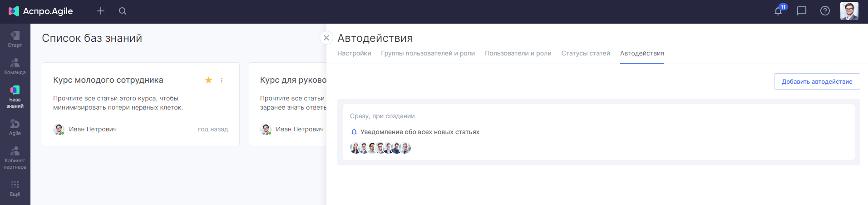Click Добавить автодействие button
Image resolution: width=868 pixels, height=205 pixels.
pyautogui.click(x=817, y=81)
